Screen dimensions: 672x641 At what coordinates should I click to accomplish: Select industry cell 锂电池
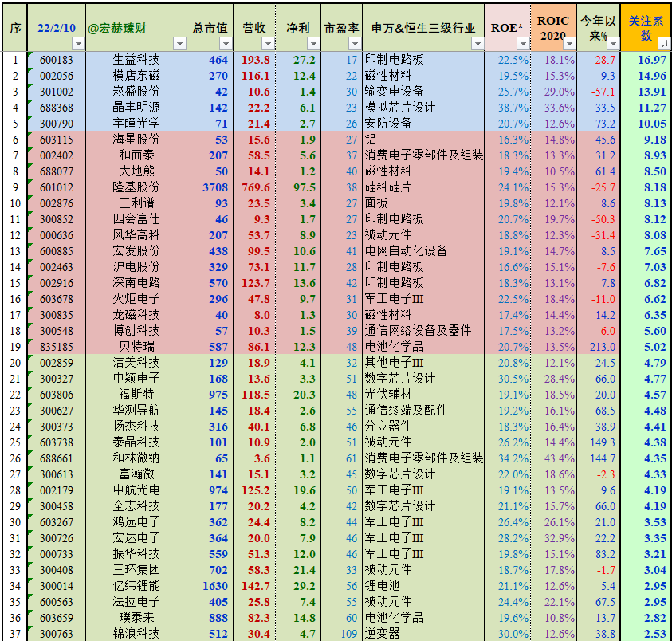point(423,586)
